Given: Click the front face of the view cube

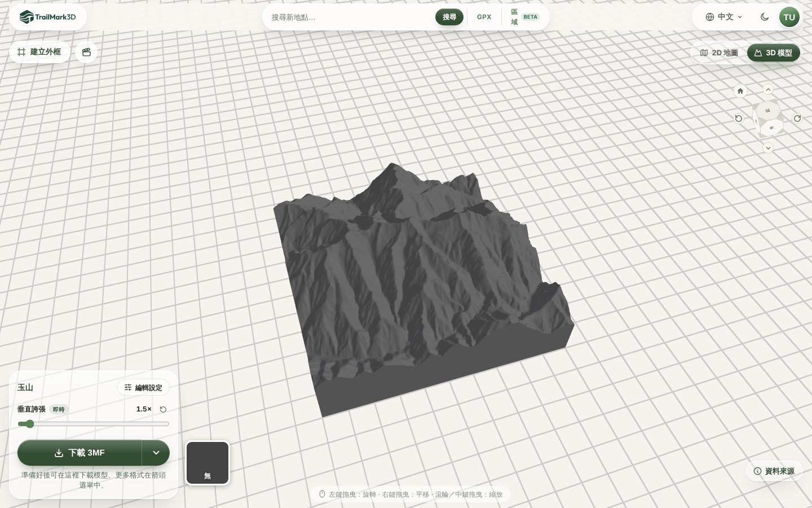Looking at the screenshot, I should [771, 128].
